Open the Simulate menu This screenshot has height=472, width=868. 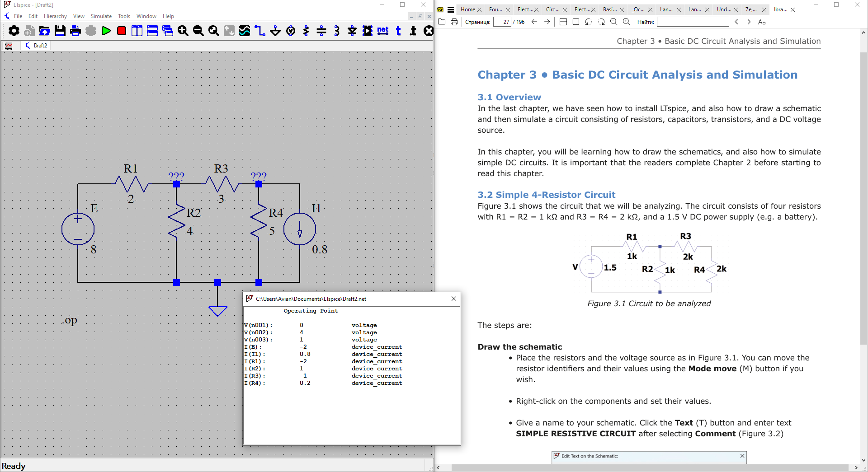101,16
